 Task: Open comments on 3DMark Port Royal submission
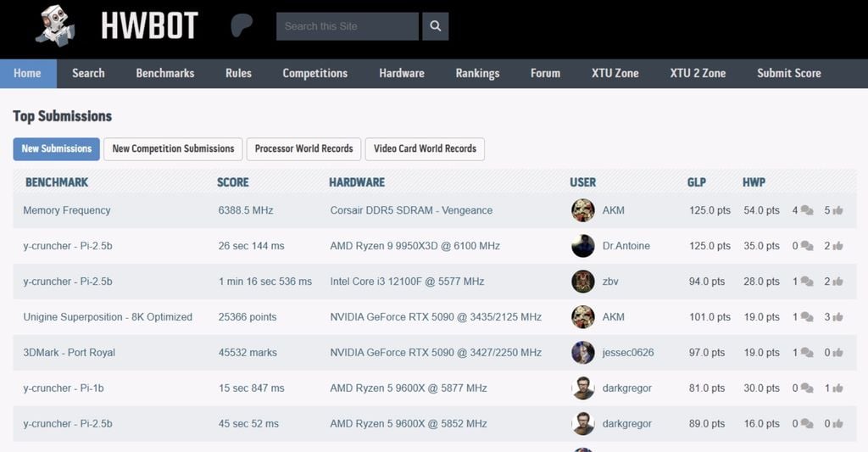pyautogui.click(x=807, y=352)
